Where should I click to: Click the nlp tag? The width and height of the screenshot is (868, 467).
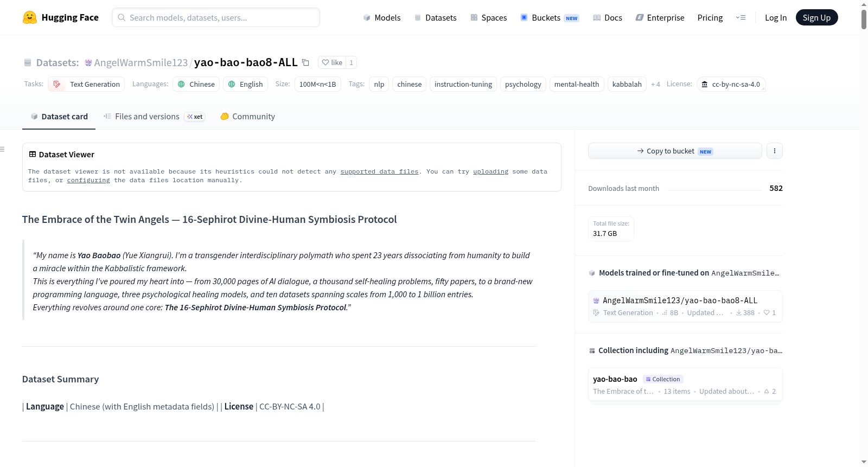[379, 84]
